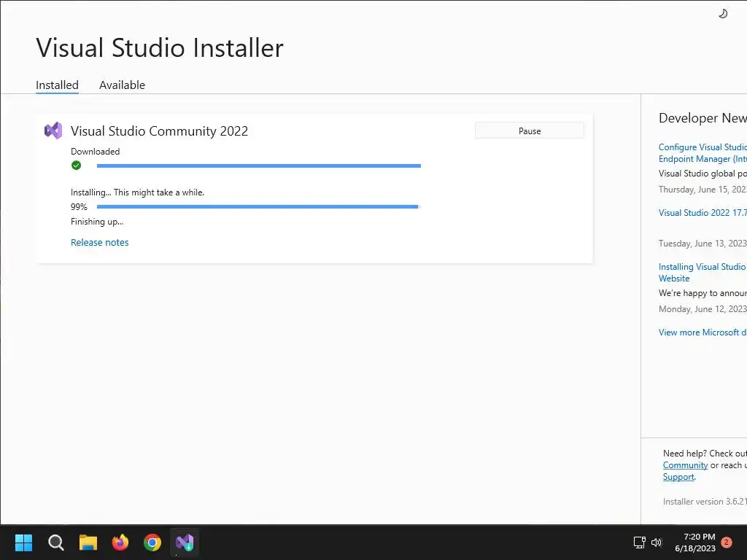Click the installing progress bar at 99%
The height and width of the screenshot is (560, 747).
pos(259,206)
